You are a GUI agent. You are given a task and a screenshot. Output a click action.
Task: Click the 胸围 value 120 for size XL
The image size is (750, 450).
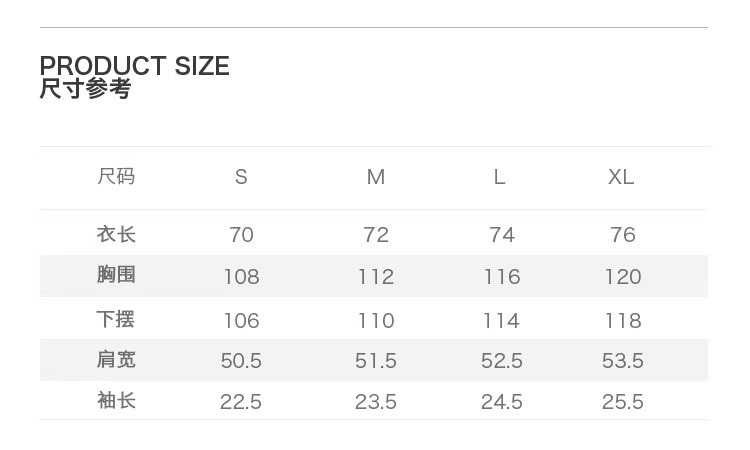pyautogui.click(x=622, y=277)
